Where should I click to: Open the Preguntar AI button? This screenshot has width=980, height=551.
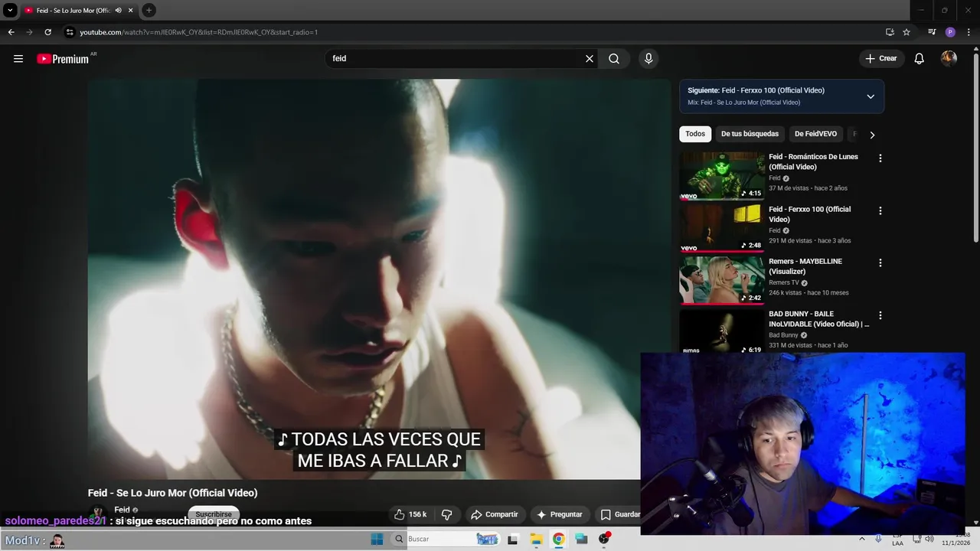[560, 514]
